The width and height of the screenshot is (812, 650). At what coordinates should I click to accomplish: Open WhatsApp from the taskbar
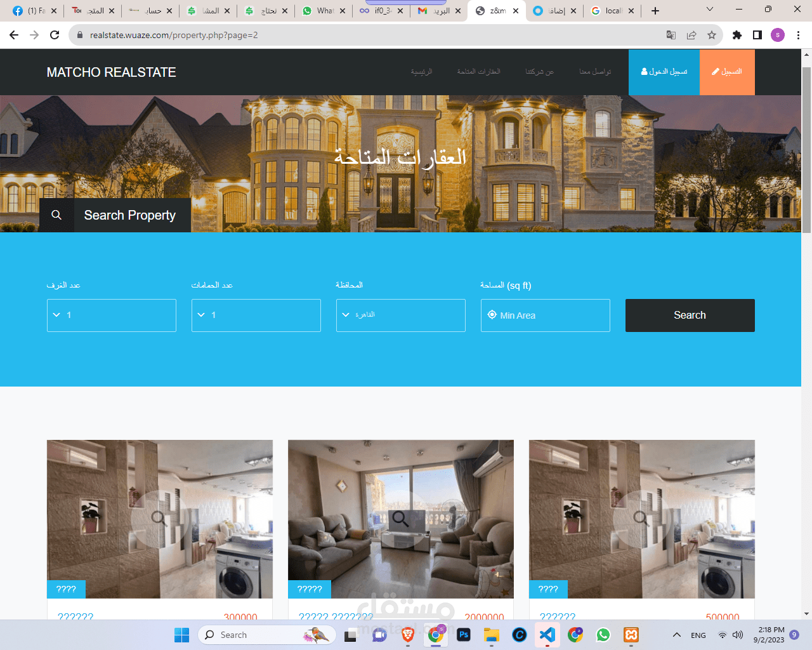pos(603,635)
